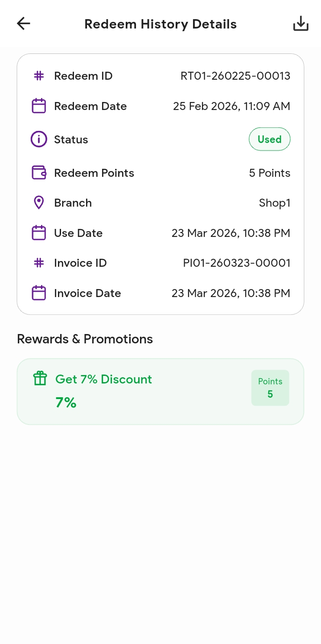
Task: Click the Redeem History Details title
Action: pyautogui.click(x=160, y=24)
